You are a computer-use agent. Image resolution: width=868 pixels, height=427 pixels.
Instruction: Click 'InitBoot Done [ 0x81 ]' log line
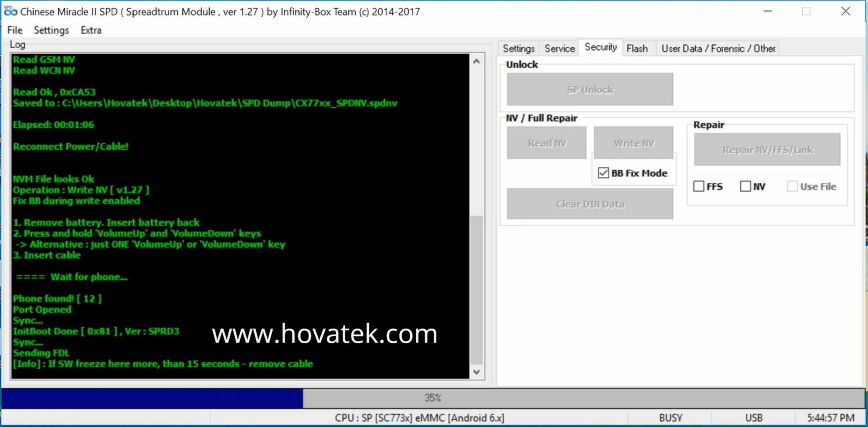(x=96, y=331)
